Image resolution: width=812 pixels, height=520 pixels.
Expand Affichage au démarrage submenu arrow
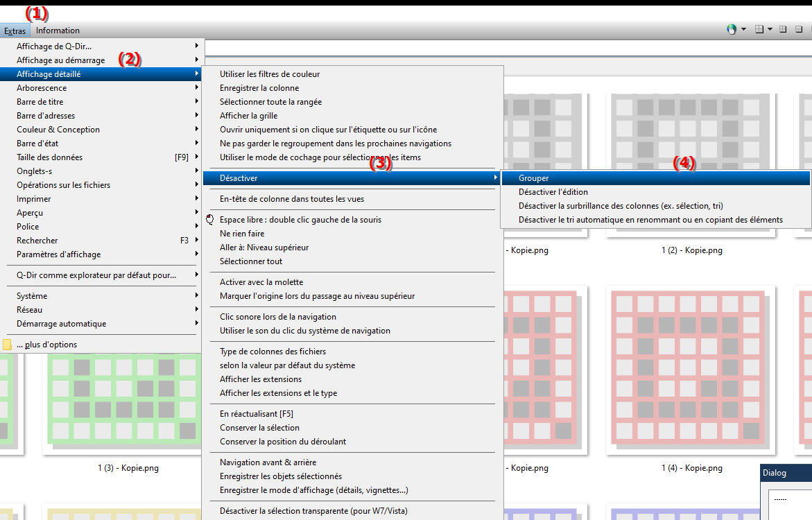pos(197,60)
